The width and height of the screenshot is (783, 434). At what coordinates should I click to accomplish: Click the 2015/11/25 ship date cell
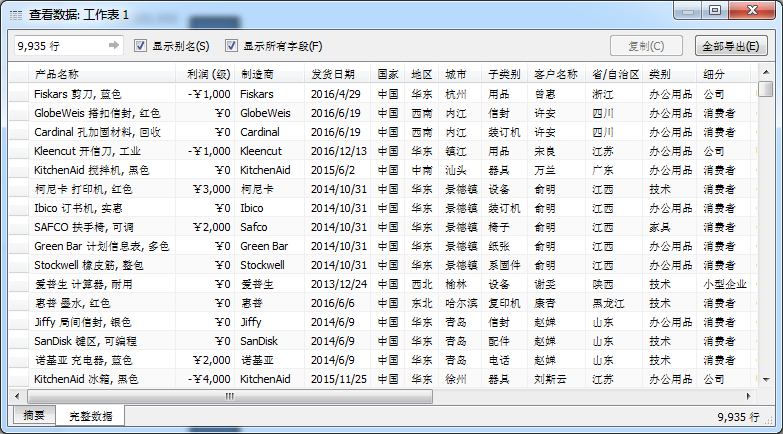tap(338, 379)
